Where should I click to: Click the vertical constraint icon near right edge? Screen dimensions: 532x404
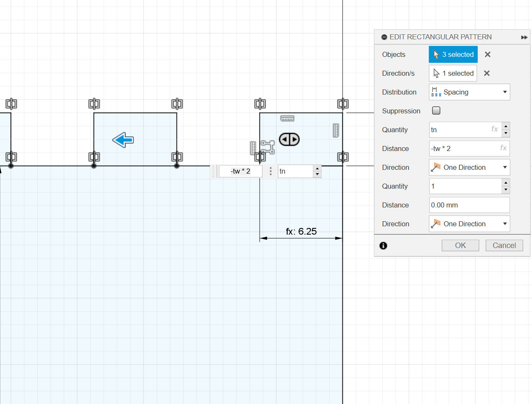(x=335, y=130)
